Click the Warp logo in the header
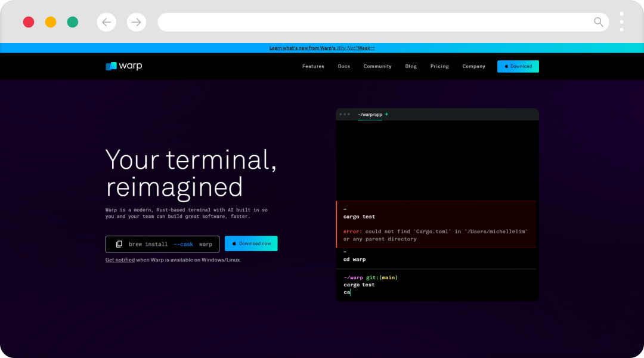Screen dimensions: 644x358 [x=123, y=66]
